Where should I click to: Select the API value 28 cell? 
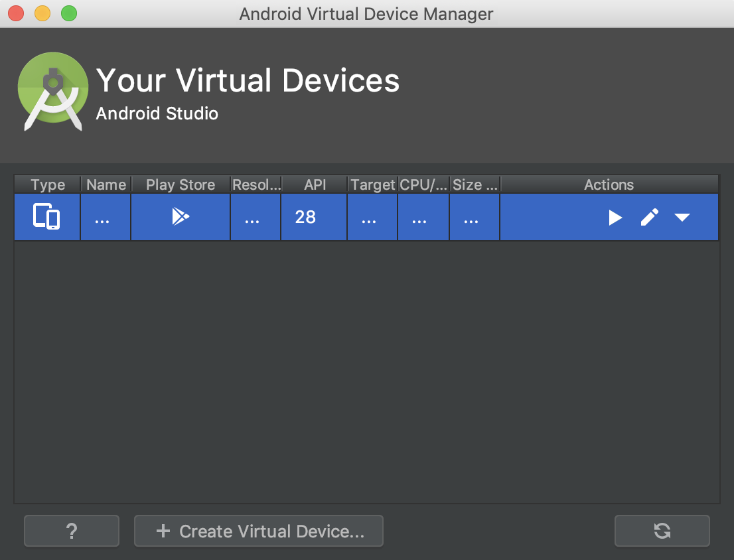tap(314, 217)
